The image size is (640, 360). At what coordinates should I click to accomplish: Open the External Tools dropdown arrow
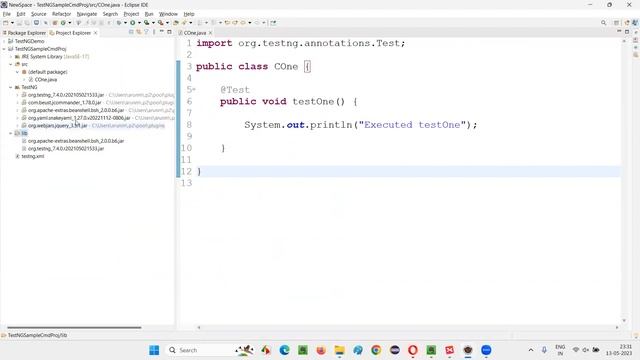[167, 23]
